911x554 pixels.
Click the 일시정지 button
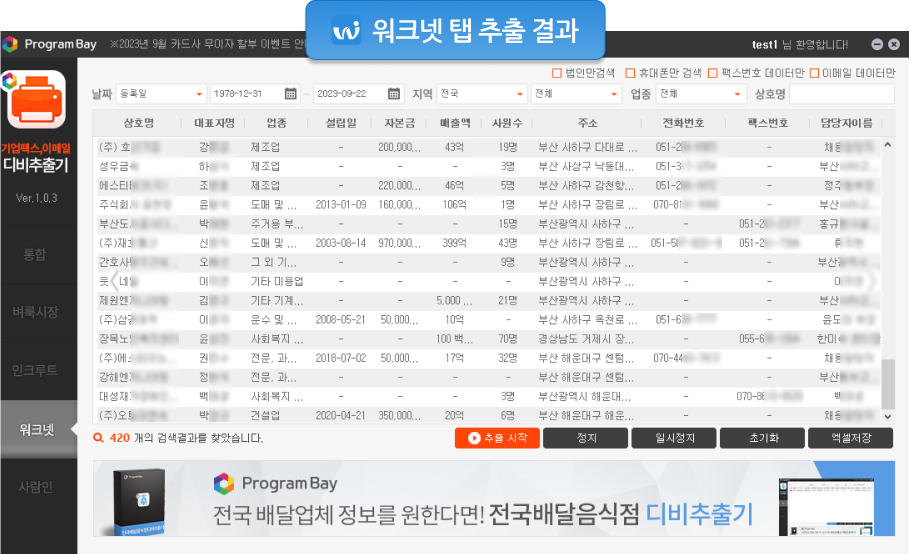point(674,438)
